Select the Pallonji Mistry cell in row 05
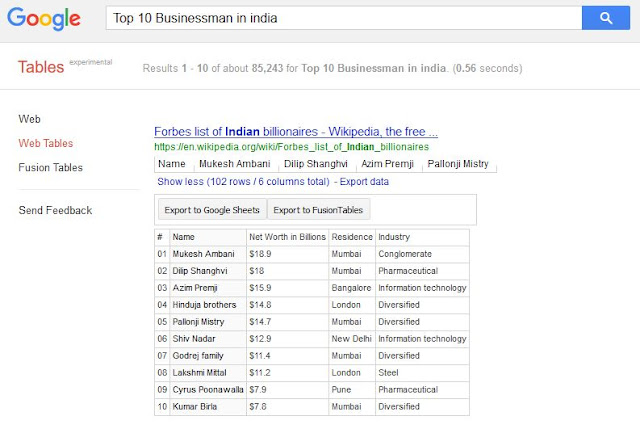Viewport: 640px width, 429px height. [208, 322]
